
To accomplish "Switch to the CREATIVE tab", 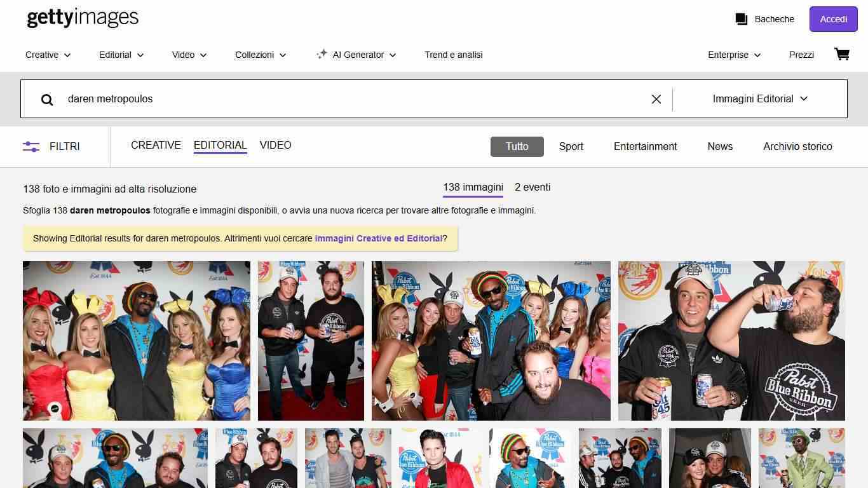I will click(155, 146).
